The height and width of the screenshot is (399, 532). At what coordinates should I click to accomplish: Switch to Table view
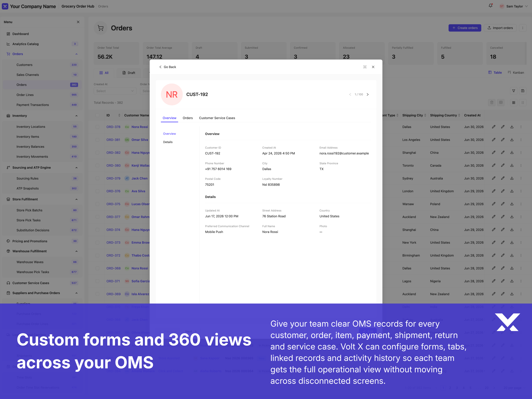pyautogui.click(x=495, y=72)
